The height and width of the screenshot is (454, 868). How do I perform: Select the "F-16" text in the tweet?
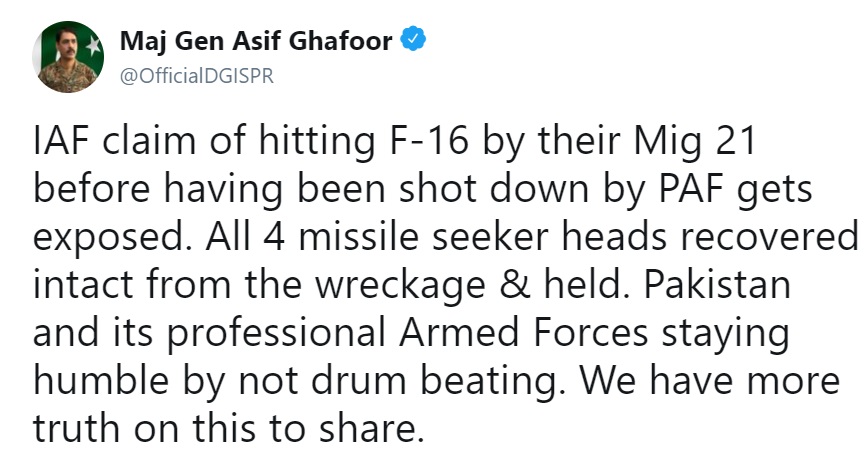[426, 141]
